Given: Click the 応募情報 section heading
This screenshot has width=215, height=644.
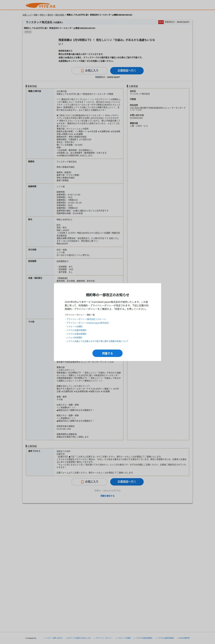Looking at the screenshot, I should pos(32,446).
